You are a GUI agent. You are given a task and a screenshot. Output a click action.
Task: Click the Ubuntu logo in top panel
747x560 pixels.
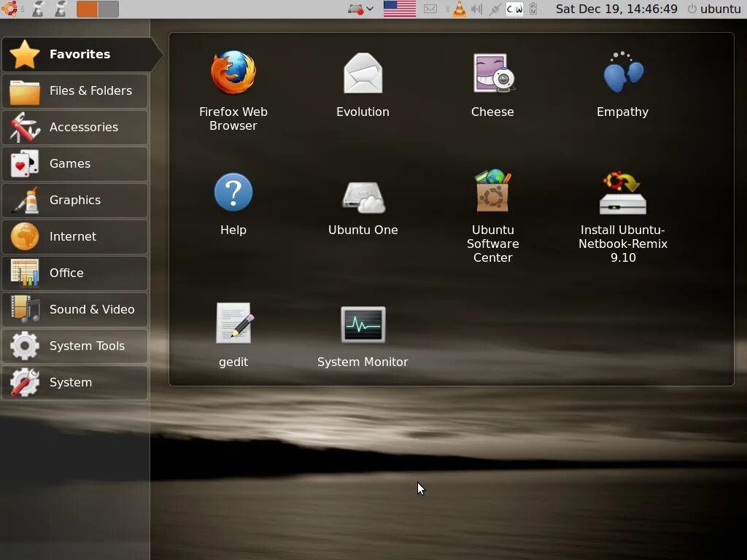click(x=9, y=9)
